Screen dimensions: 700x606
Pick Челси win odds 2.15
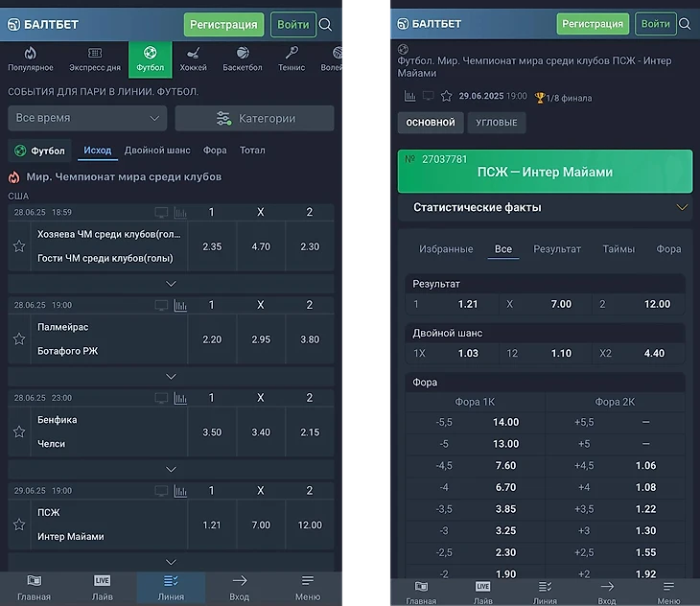click(x=310, y=432)
